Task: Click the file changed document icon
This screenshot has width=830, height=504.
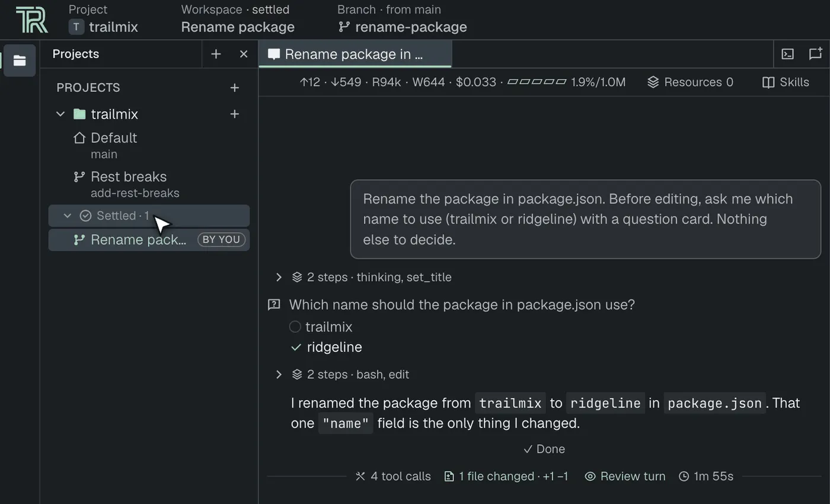Action: click(x=449, y=476)
